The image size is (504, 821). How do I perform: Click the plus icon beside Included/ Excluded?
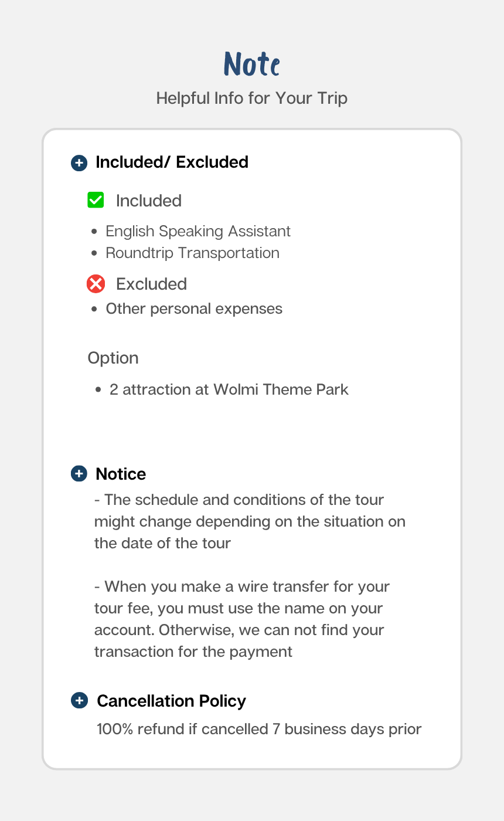(x=79, y=163)
